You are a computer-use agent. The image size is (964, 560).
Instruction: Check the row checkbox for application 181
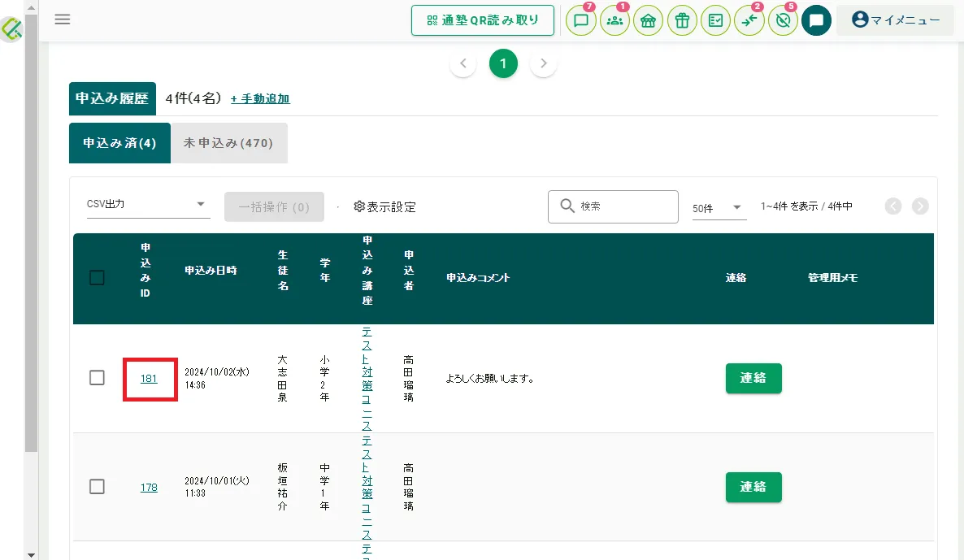coord(98,377)
